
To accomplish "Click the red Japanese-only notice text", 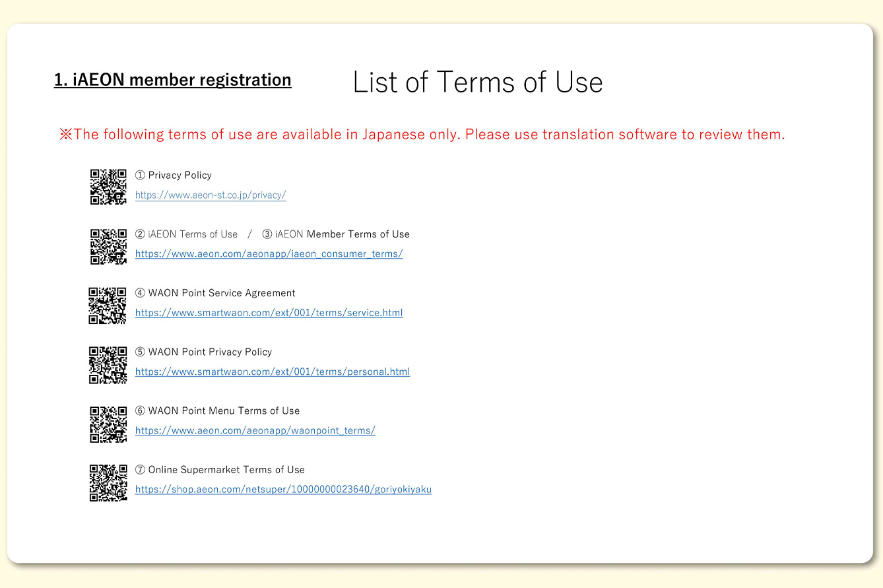I will [422, 135].
